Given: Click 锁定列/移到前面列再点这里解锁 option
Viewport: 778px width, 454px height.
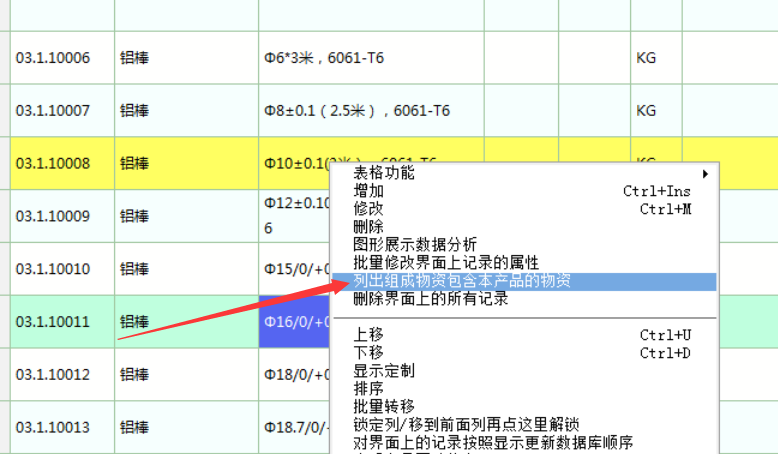Looking at the screenshot, I should [x=466, y=425].
